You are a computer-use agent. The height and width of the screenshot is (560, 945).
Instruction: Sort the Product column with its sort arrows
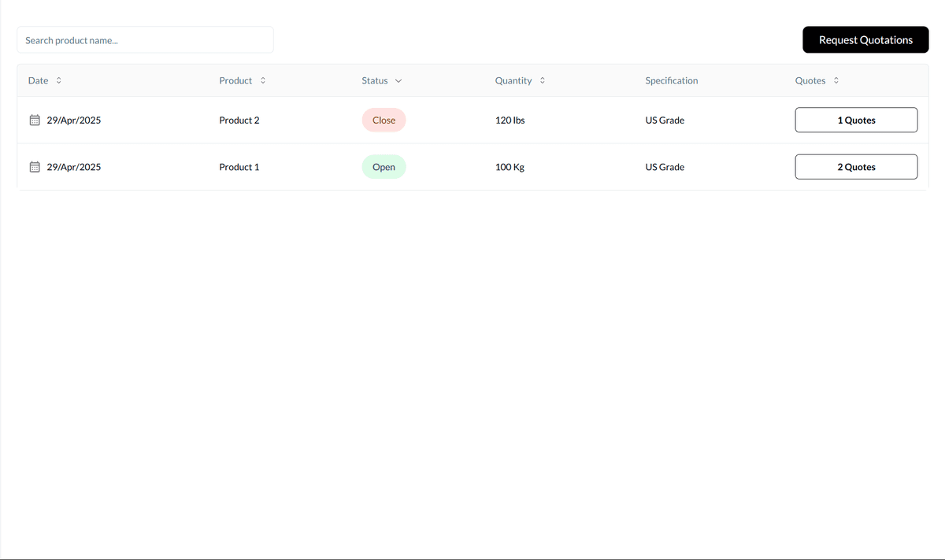coord(262,80)
